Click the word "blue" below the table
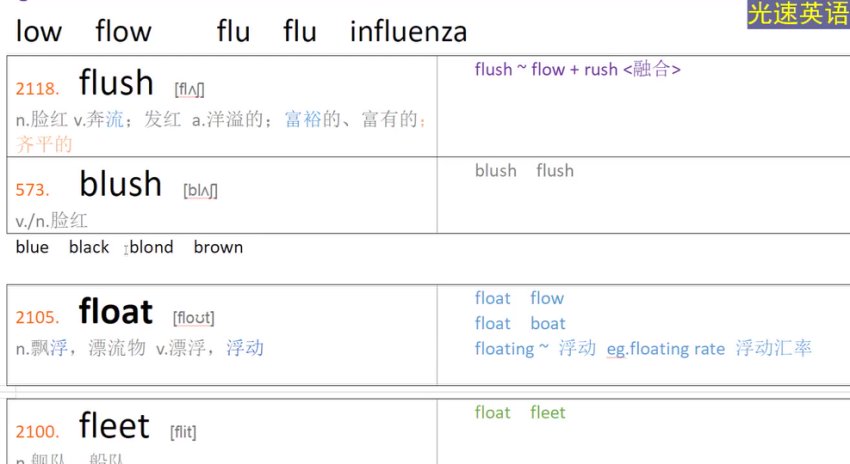This screenshot has width=850, height=464. 32,247
